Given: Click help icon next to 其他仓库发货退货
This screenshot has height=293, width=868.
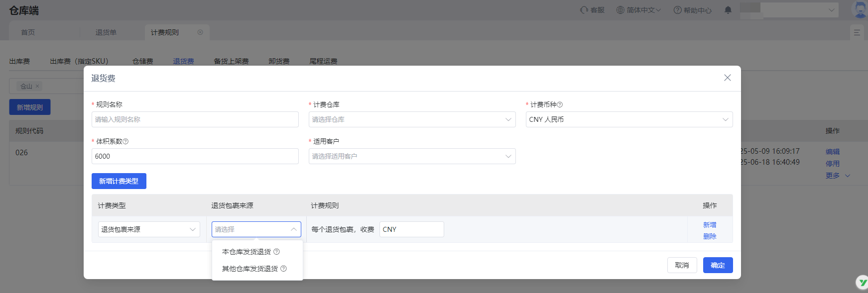Looking at the screenshot, I should coord(284,269).
